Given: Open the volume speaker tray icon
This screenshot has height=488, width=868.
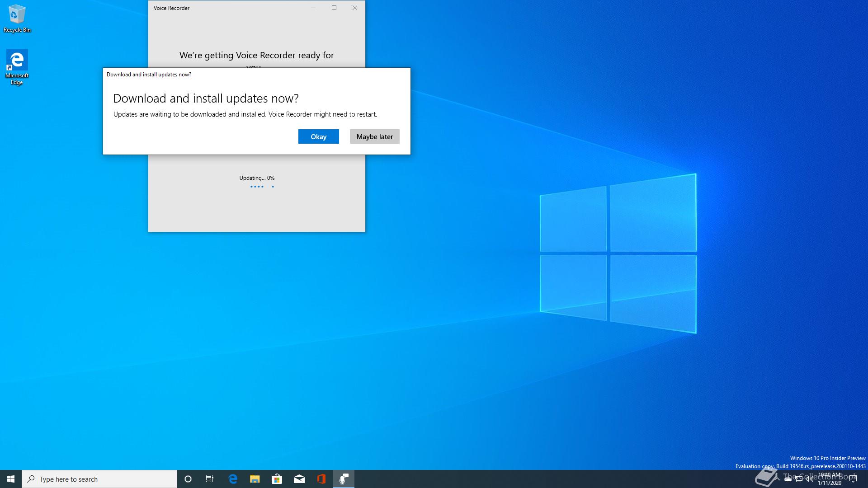Looking at the screenshot, I should 810,479.
